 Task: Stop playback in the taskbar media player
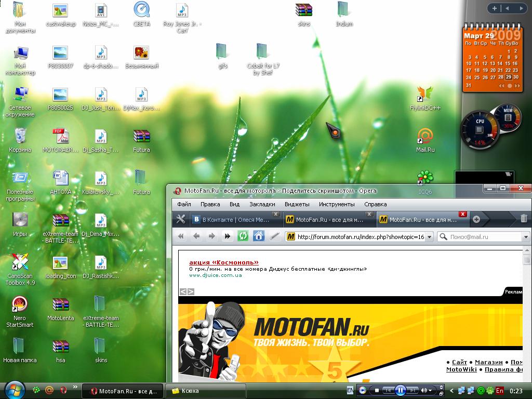[x=377, y=391]
